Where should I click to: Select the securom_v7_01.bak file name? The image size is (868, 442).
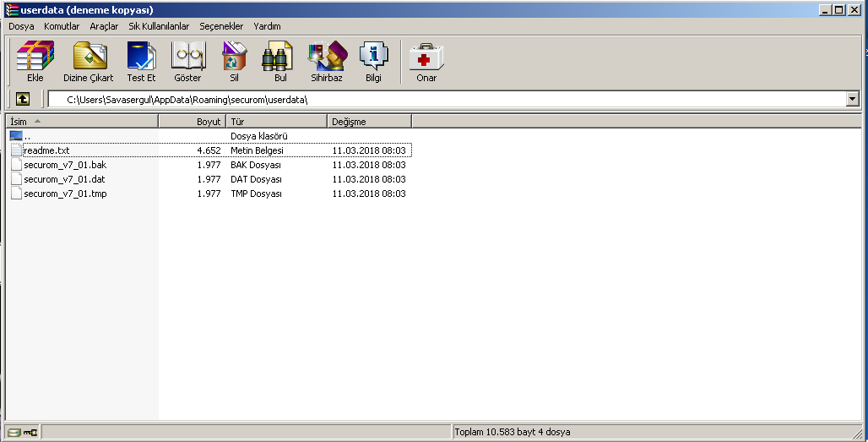click(65, 165)
